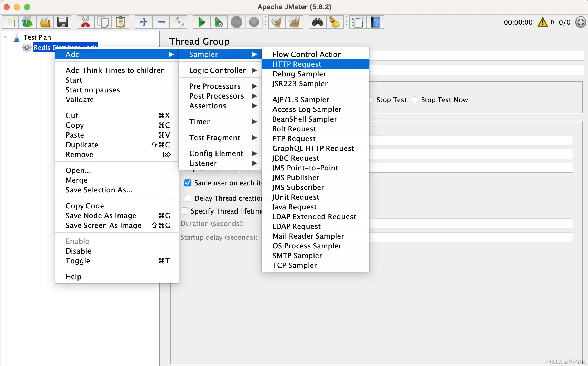This screenshot has height=366, width=588.
Task: Click the Templates toolbar icon
Action: [27, 22]
